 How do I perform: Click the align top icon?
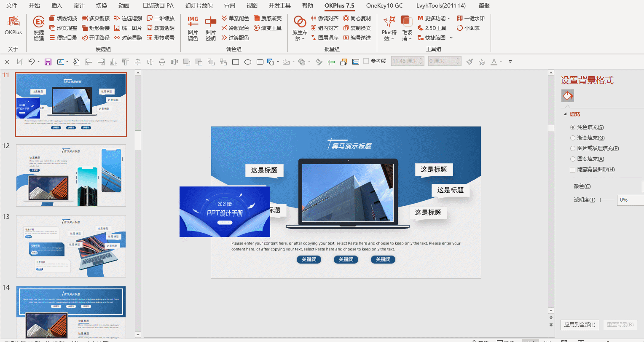(125, 62)
